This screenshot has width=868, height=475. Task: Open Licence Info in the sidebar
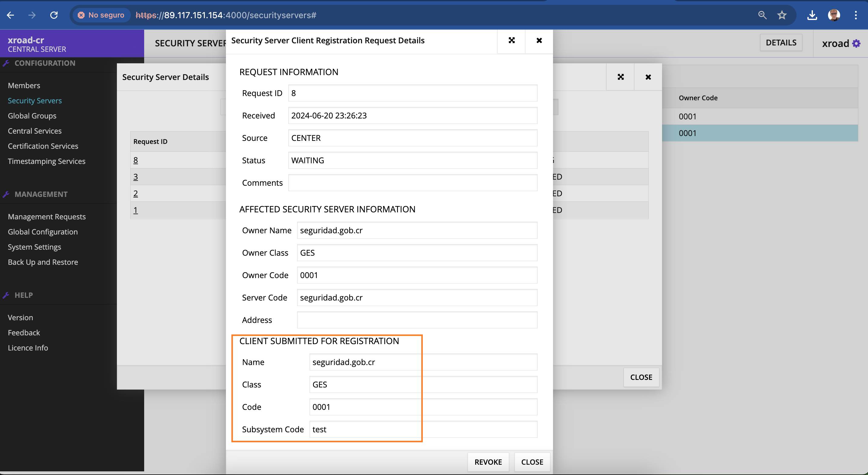pyautogui.click(x=28, y=348)
